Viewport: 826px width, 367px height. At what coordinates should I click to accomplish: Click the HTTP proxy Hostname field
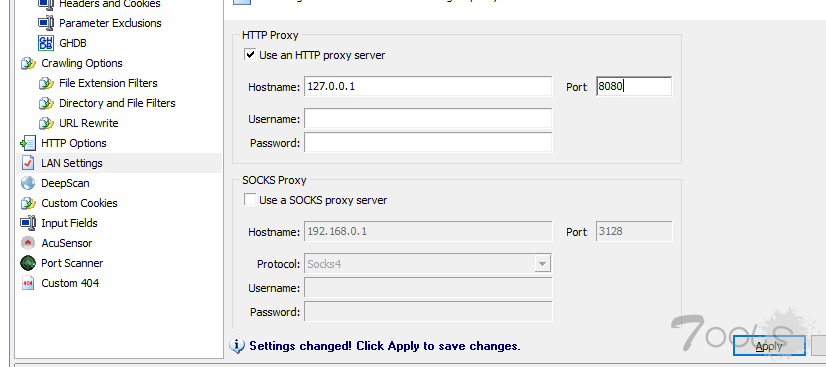point(428,86)
